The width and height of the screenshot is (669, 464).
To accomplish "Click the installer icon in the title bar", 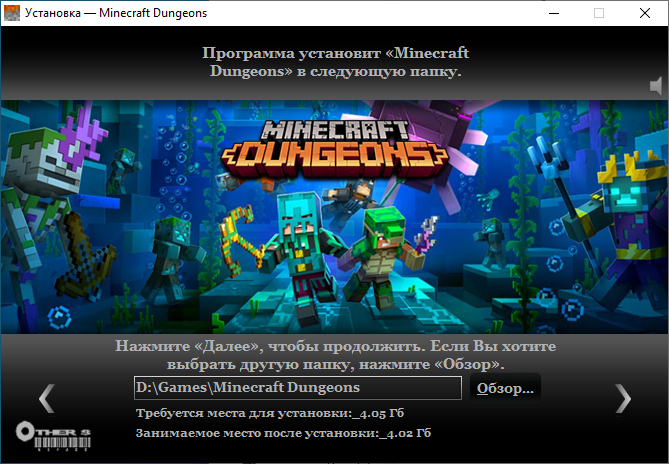I will (x=12, y=13).
